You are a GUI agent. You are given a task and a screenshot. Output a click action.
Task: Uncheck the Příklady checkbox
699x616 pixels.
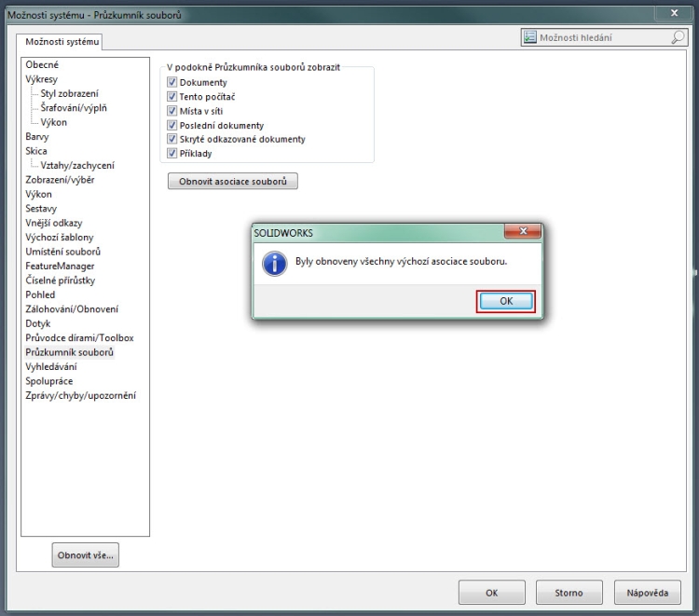point(171,153)
